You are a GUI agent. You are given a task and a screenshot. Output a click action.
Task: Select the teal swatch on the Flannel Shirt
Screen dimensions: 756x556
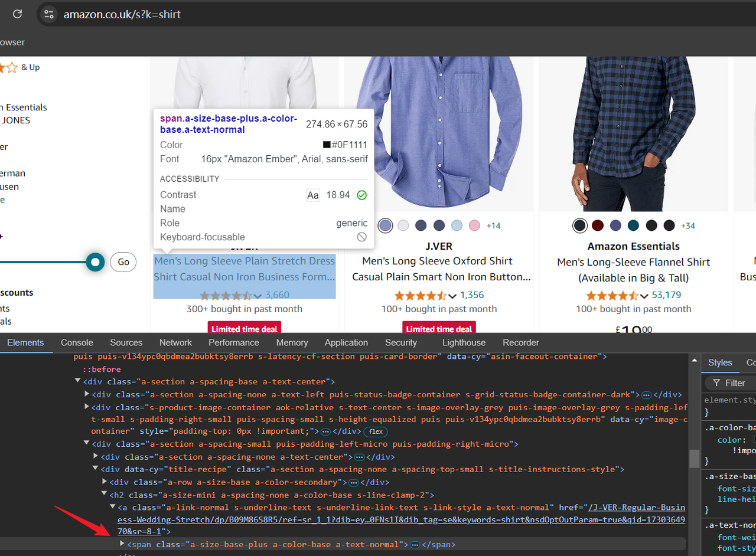pos(633,225)
